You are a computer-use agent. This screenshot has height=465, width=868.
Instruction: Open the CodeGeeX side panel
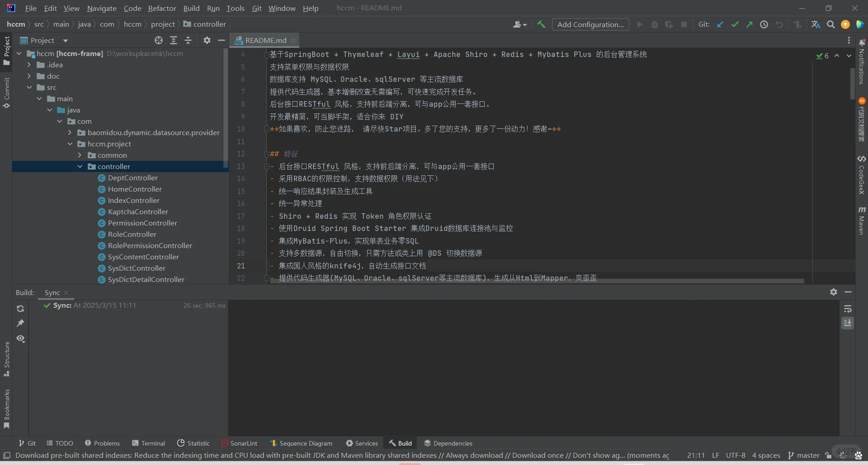pyautogui.click(x=862, y=175)
